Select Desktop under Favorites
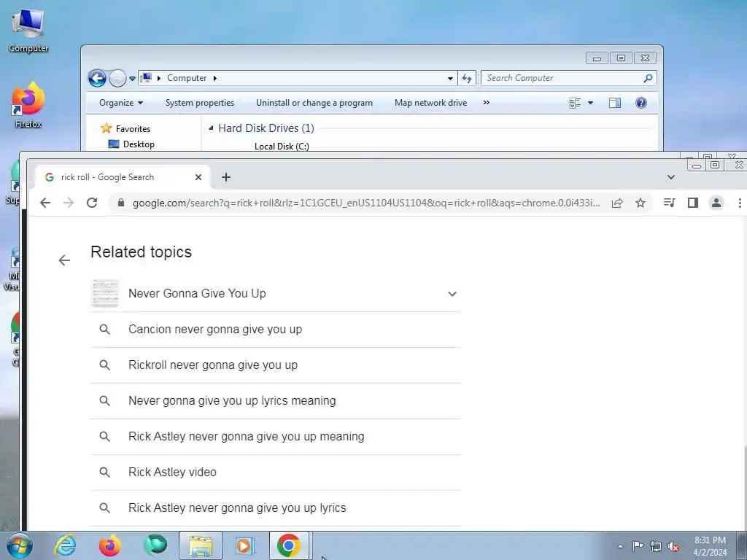The image size is (747, 560). click(131, 144)
